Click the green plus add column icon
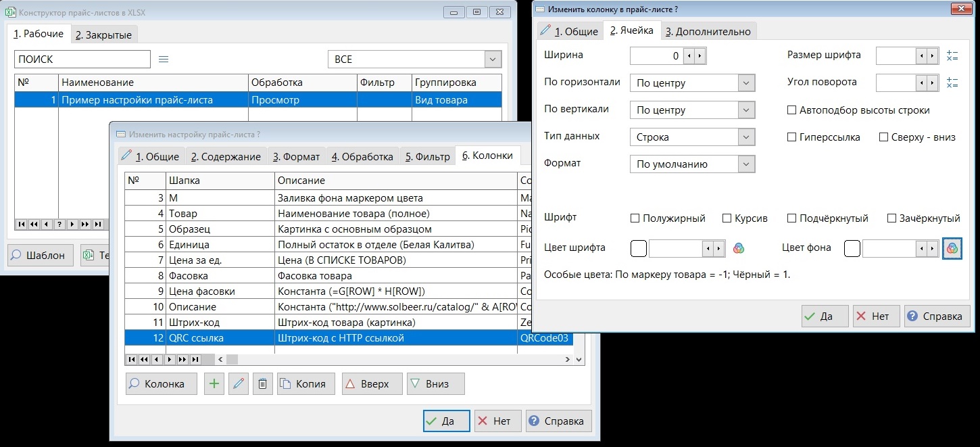Image resolution: width=980 pixels, height=447 pixels. coord(214,384)
